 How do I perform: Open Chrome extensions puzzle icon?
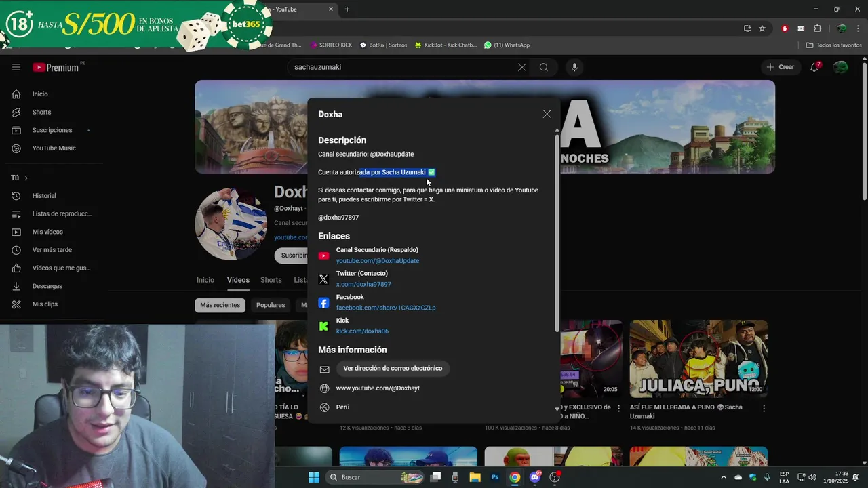[x=817, y=28]
